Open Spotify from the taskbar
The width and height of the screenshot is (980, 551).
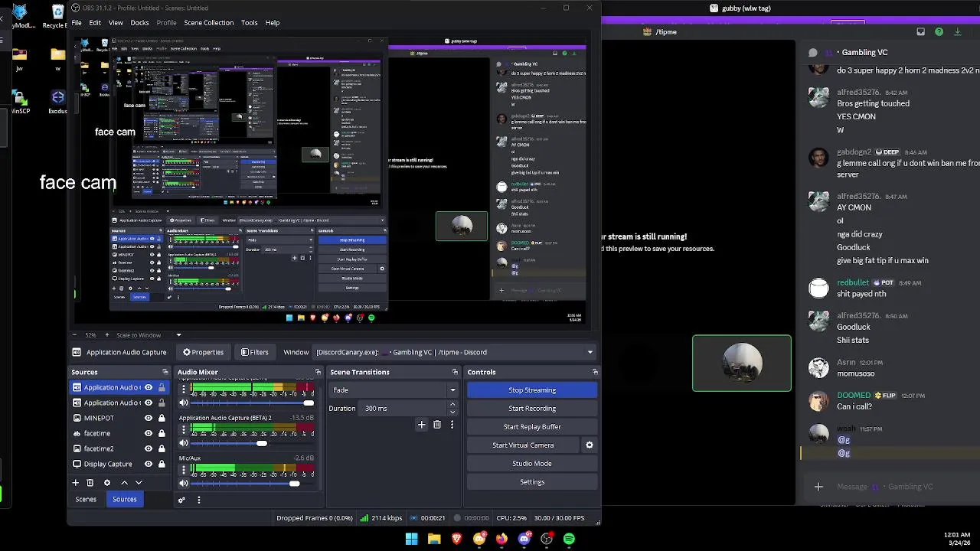coord(569,539)
